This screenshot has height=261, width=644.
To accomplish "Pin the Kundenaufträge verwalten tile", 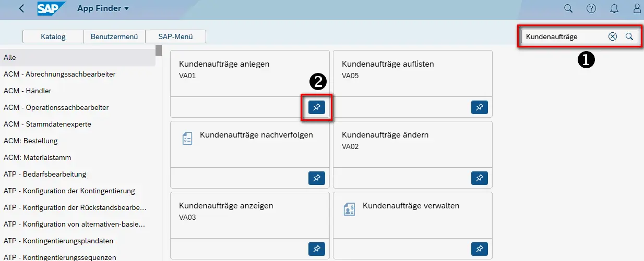I will (479, 249).
